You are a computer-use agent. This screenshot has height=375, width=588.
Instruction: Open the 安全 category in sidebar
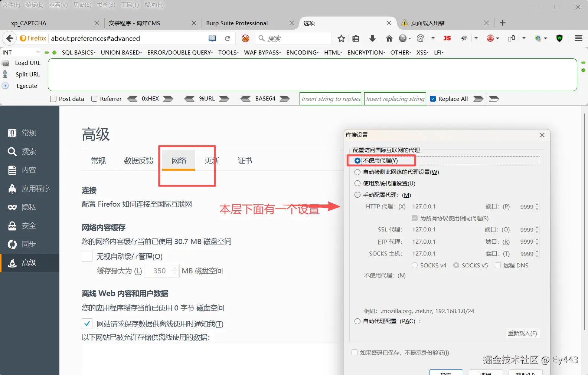click(x=30, y=226)
